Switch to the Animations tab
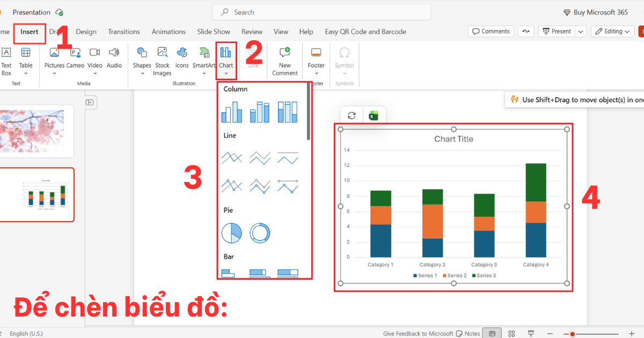644x338 pixels. click(x=169, y=32)
